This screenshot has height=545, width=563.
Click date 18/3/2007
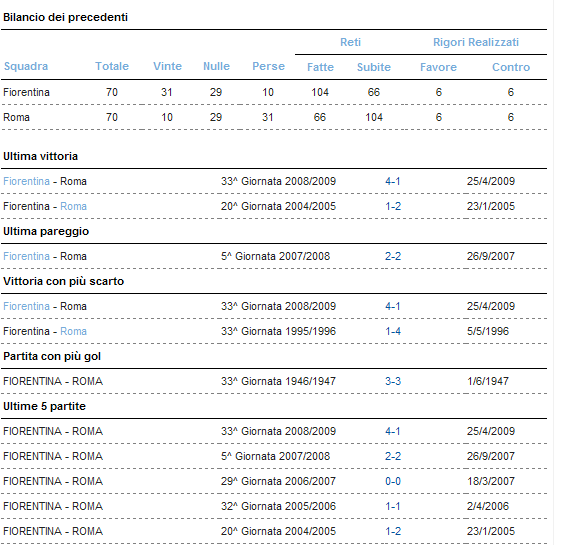coord(491,481)
